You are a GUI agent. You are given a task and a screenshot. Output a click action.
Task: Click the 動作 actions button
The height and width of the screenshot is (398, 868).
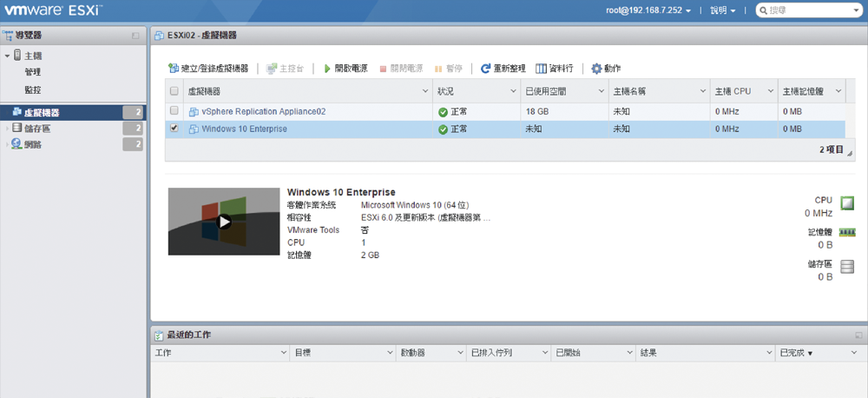point(606,69)
